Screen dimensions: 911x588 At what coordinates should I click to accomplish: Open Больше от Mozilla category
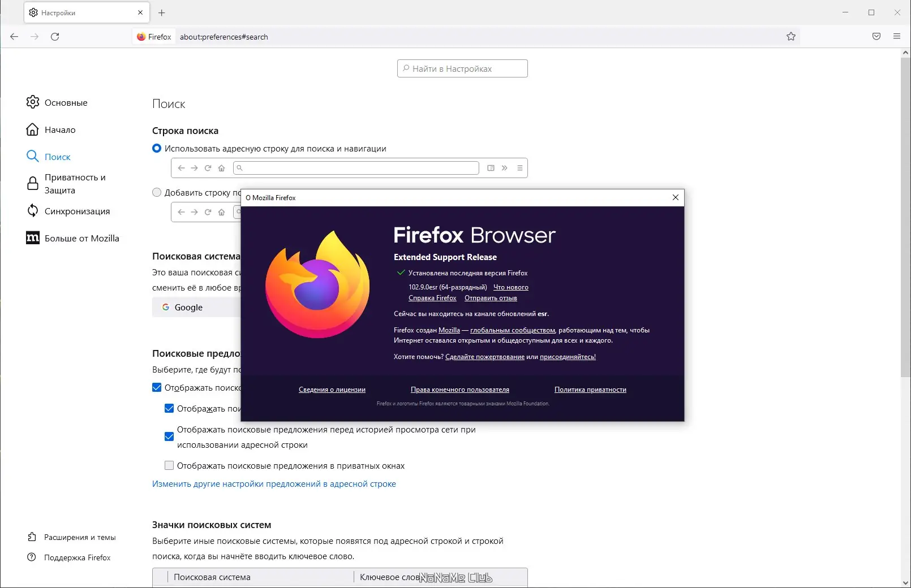[73, 238]
